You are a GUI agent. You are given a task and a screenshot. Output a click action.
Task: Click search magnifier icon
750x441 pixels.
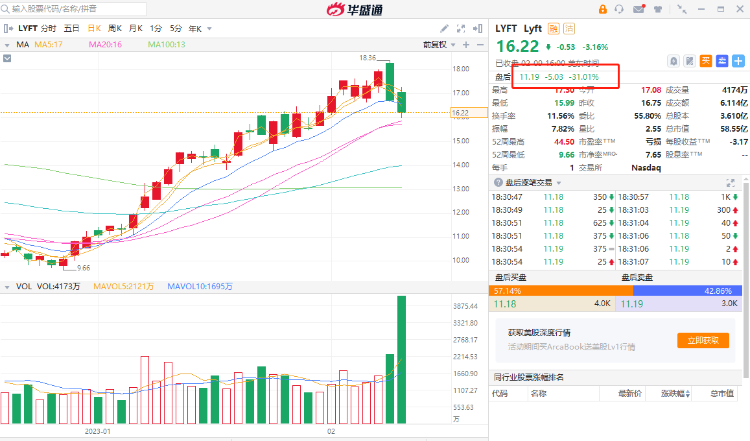point(5,9)
